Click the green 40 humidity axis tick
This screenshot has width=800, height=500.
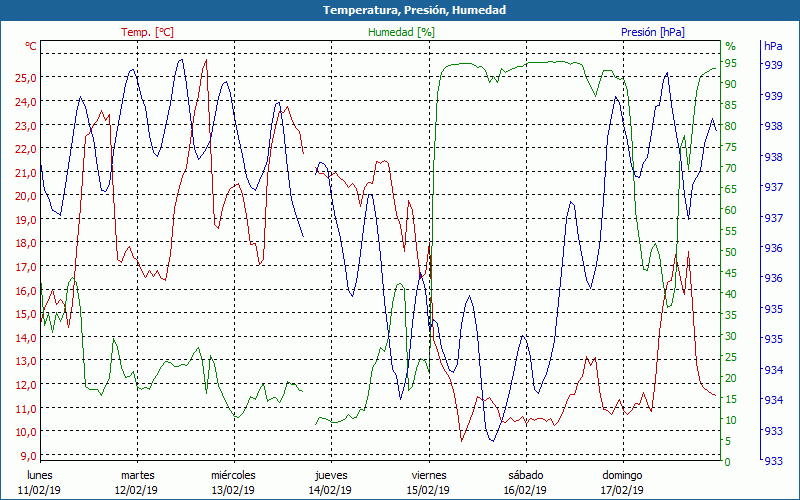click(731, 294)
